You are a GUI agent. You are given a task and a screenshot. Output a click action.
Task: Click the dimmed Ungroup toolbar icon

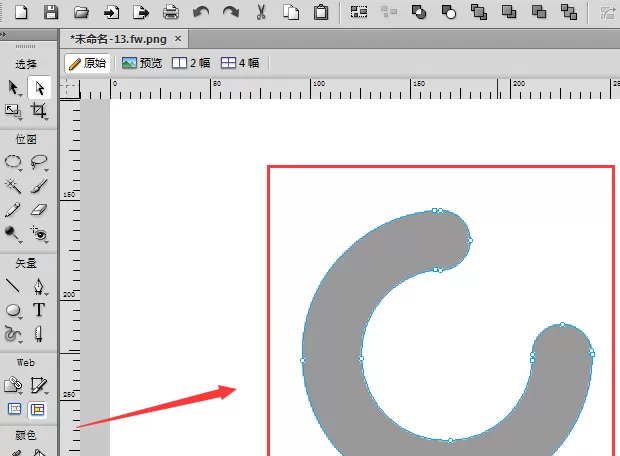(389, 12)
